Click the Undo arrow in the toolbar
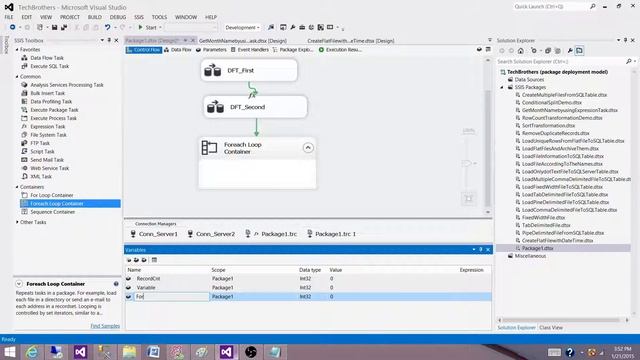This screenshot has height=360, width=640. pyautogui.click(x=107, y=27)
